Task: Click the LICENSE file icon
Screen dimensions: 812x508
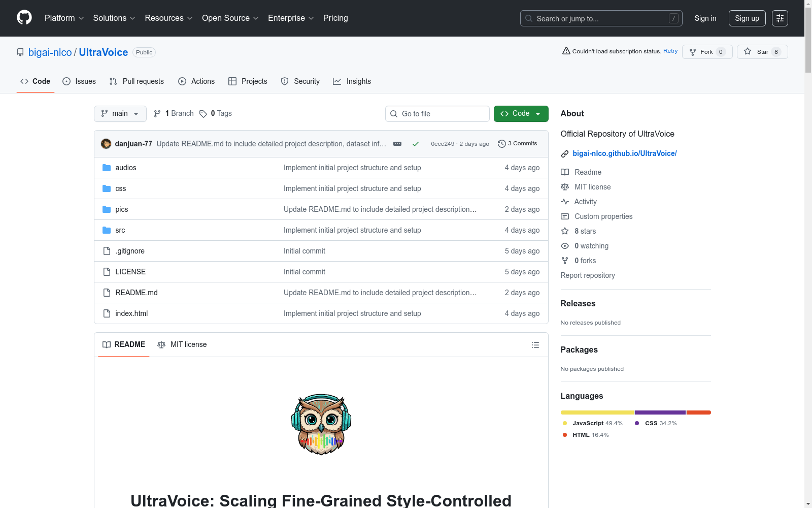Action: click(x=107, y=272)
